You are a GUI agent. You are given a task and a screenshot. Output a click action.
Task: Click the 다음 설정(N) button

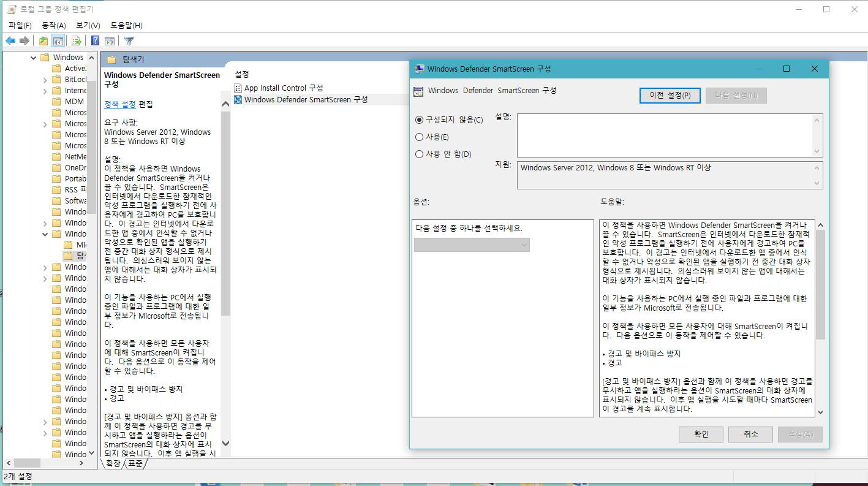click(736, 96)
